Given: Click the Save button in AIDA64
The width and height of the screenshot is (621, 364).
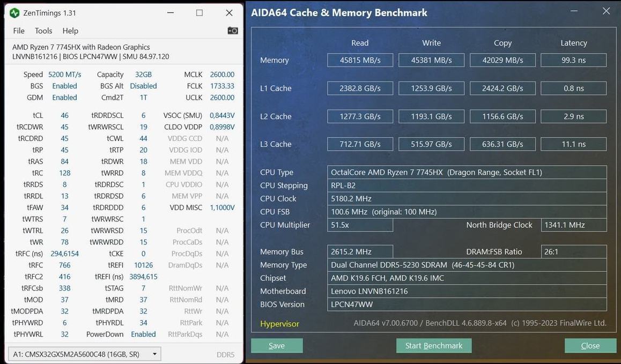Looking at the screenshot, I should [277, 345].
